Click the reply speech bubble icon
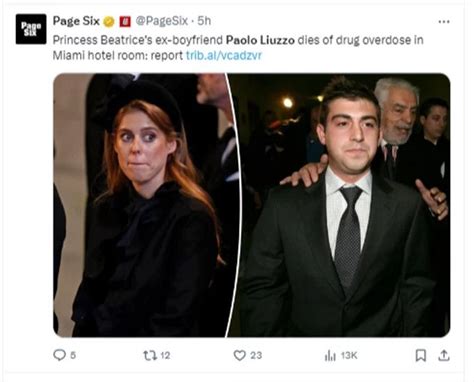This screenshot has height=382, width=474. 60,355
